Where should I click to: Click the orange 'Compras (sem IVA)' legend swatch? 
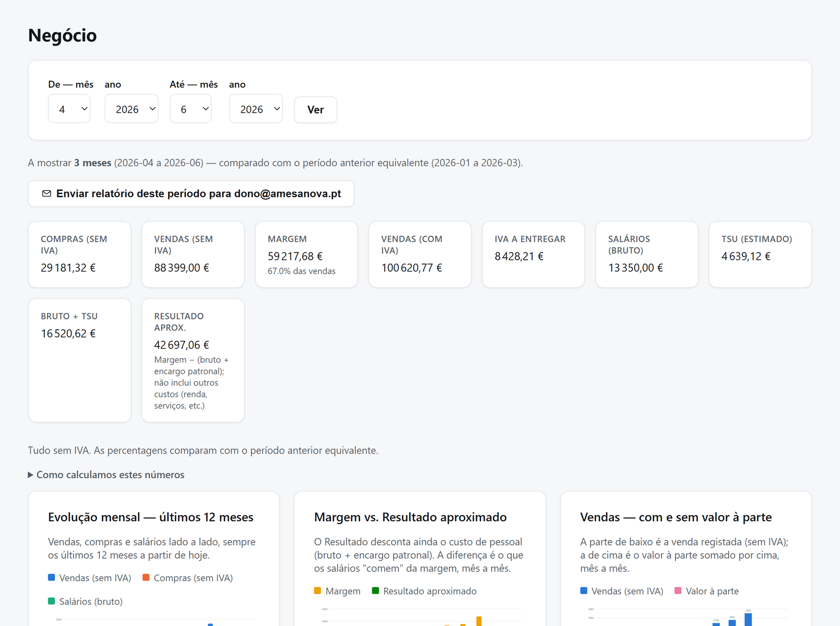pos(146,577)
